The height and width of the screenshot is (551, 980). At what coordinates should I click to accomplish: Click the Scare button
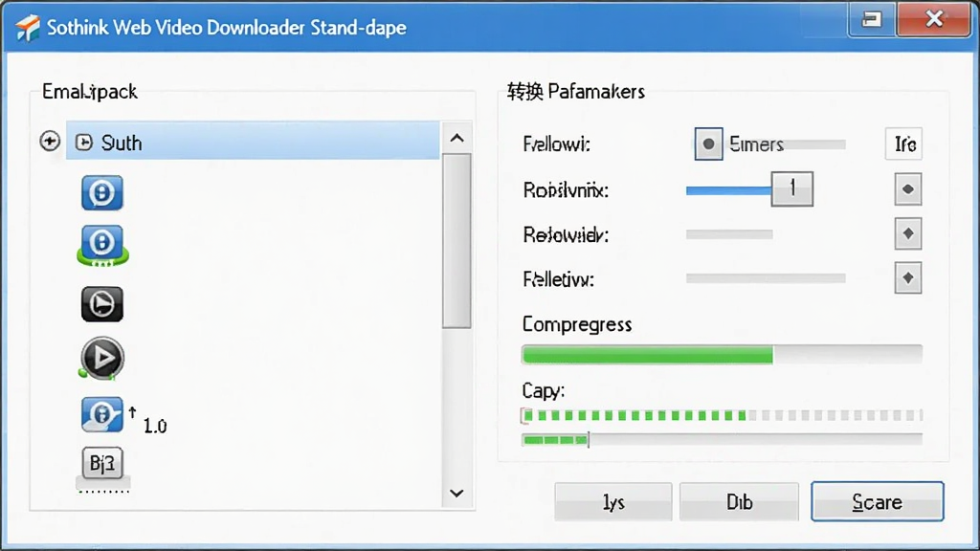pos(878,501)
